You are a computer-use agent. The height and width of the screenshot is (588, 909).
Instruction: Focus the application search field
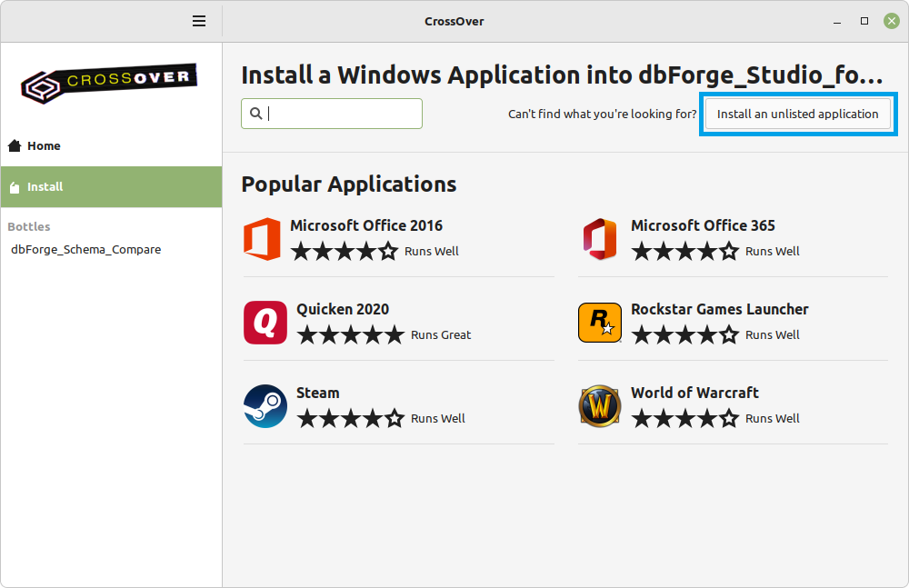coord(332,114)
